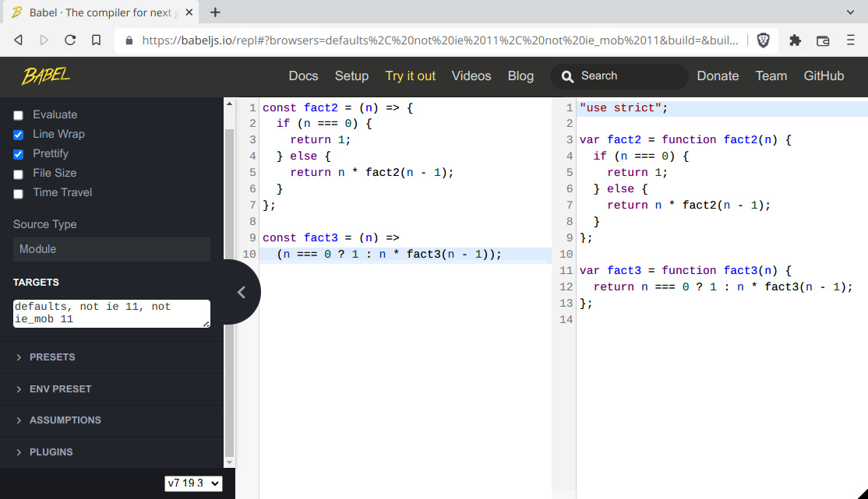
Task: Enable Time Travel
Action: coord(19,192)
